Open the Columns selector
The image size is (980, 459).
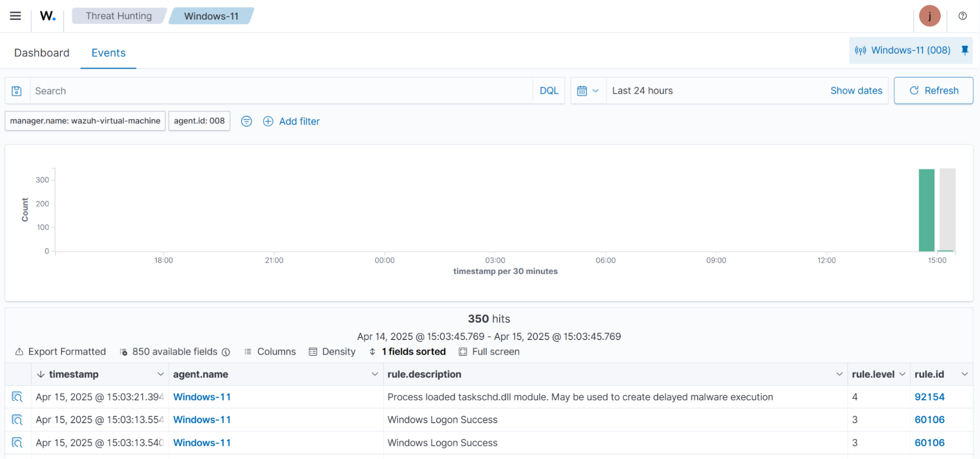pyautogui.click(x=270, y=352)
